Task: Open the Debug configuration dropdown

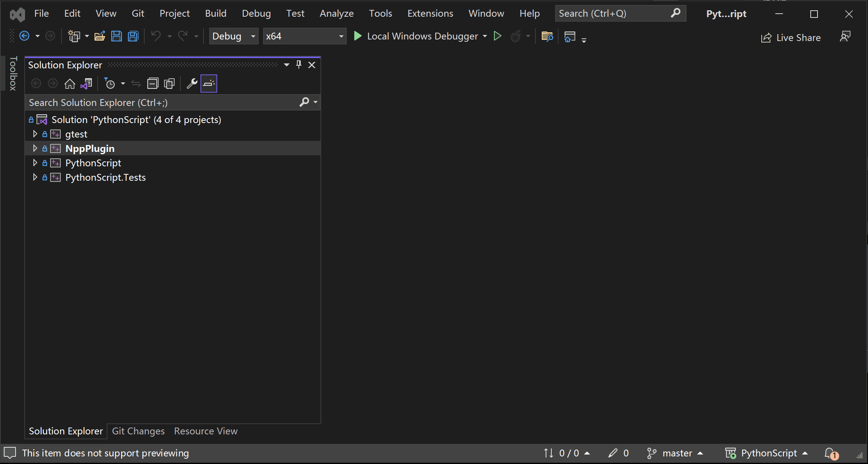Action: click(x=234, y=36)
